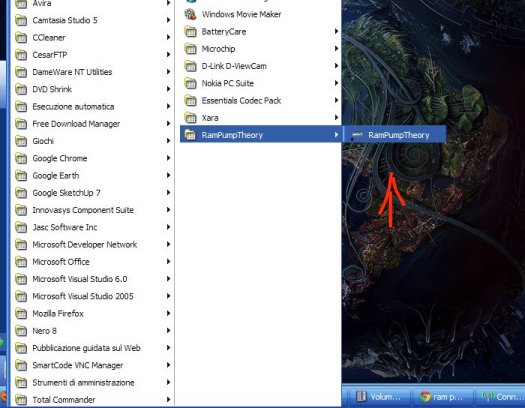
Task: Open the Camtasia Studio 5 folder icon
Action: [x=21, y=20]
